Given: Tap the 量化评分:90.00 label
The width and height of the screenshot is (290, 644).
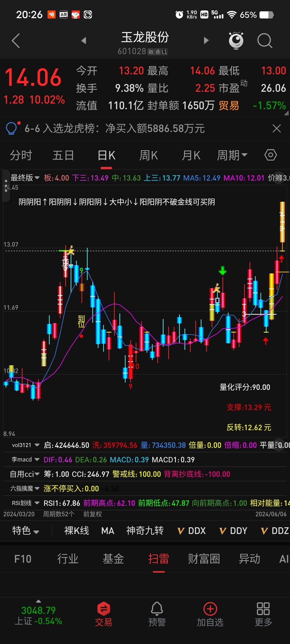Looking at the screenshot, I should [245, 387].
